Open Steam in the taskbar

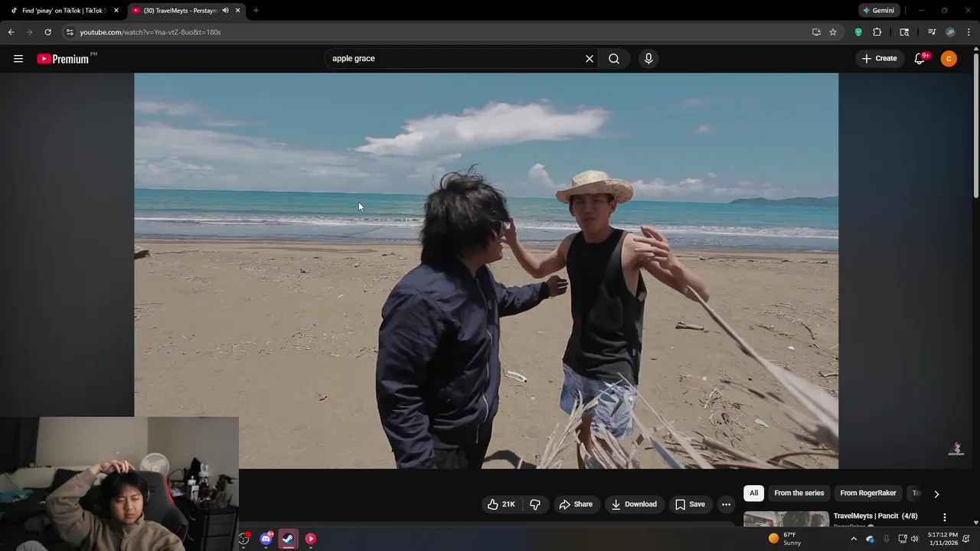pyautogui.click(x=288, y=539)
